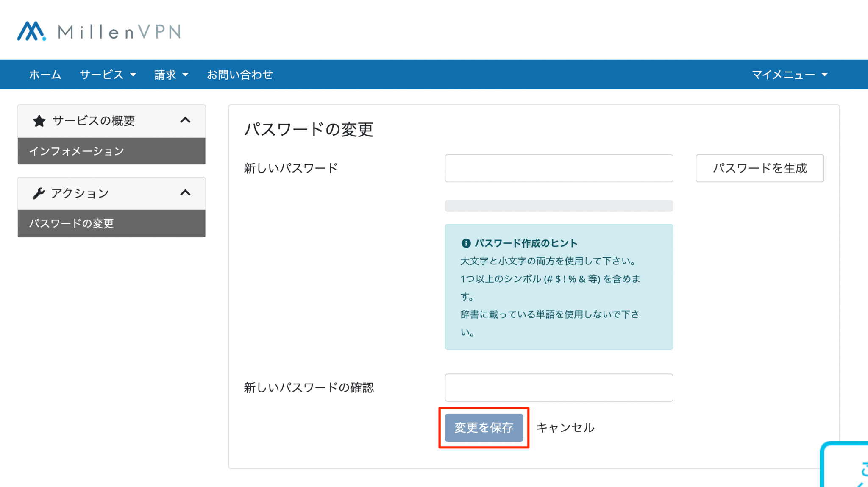
Task: Click the キャンセル link
Action: tap(565, 428)
